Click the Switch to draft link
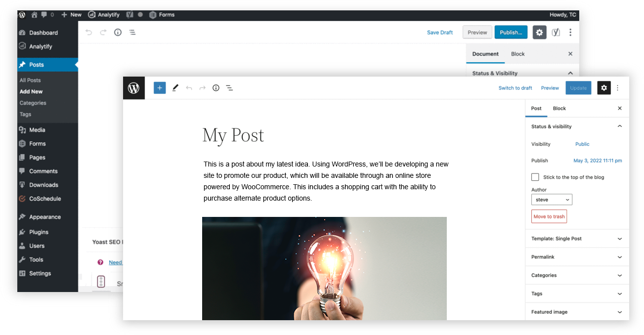The image size is (644, 335). click(515, 87)
